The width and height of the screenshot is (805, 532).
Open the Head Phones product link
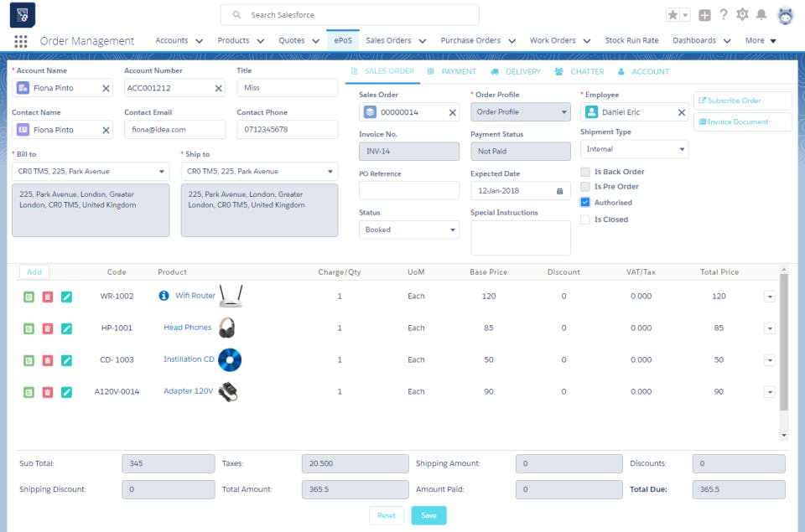point(187,328)
